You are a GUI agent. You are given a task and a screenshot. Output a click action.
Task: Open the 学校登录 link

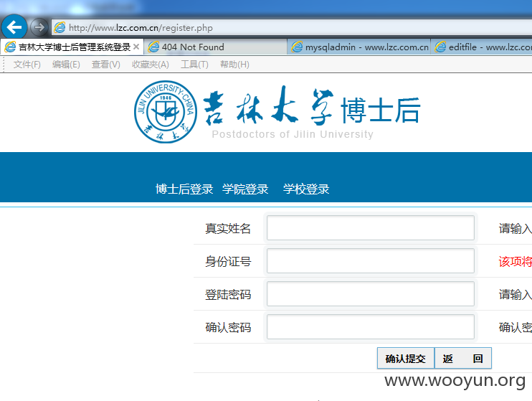coord(306,189)
